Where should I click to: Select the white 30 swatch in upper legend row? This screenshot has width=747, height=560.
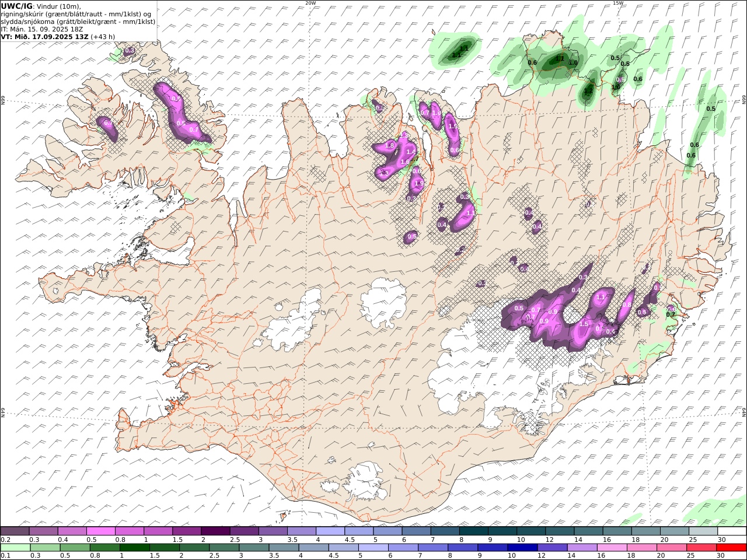coord(732,531)
